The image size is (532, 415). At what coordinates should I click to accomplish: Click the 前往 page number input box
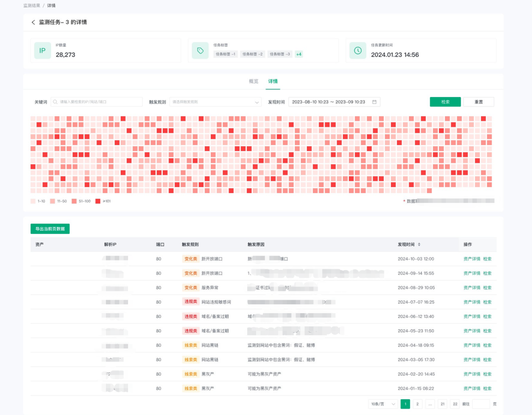click(x=481, y=404)
